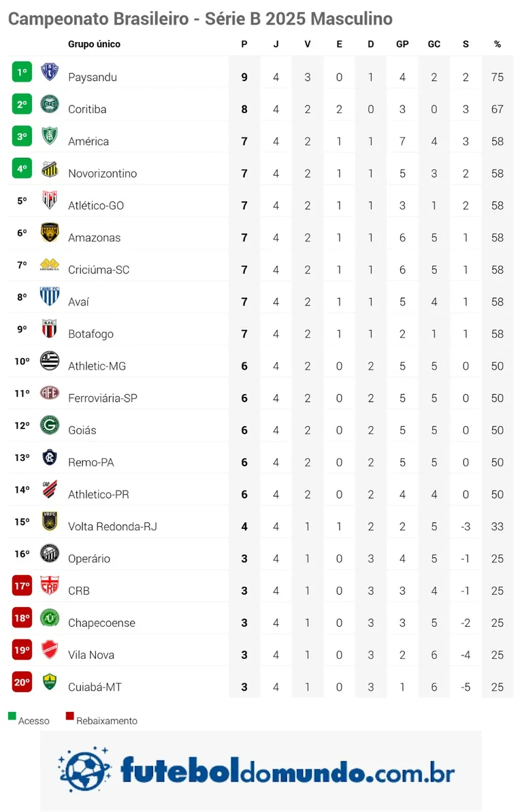
Task: Click the Avaí striped shield crest
Action: (50, 297)
